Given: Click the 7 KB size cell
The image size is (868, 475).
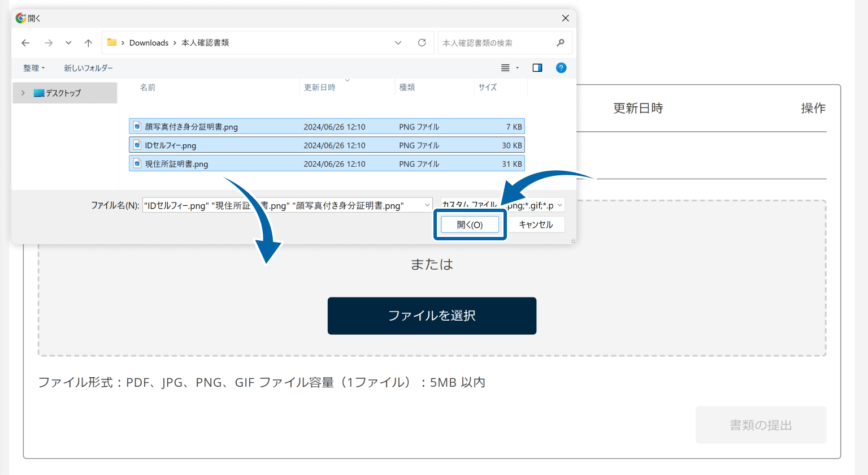Looking at the screenshot, I should (x=514, y=127).
